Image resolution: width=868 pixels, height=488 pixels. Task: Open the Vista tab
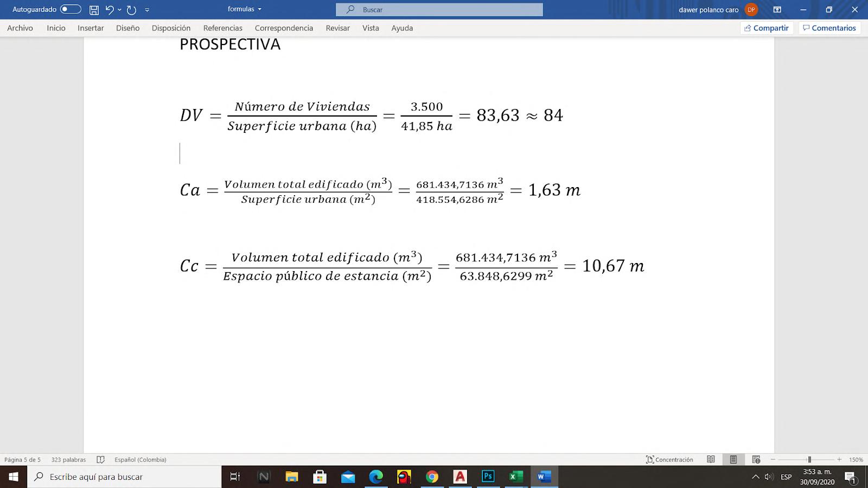pos(371,28)
